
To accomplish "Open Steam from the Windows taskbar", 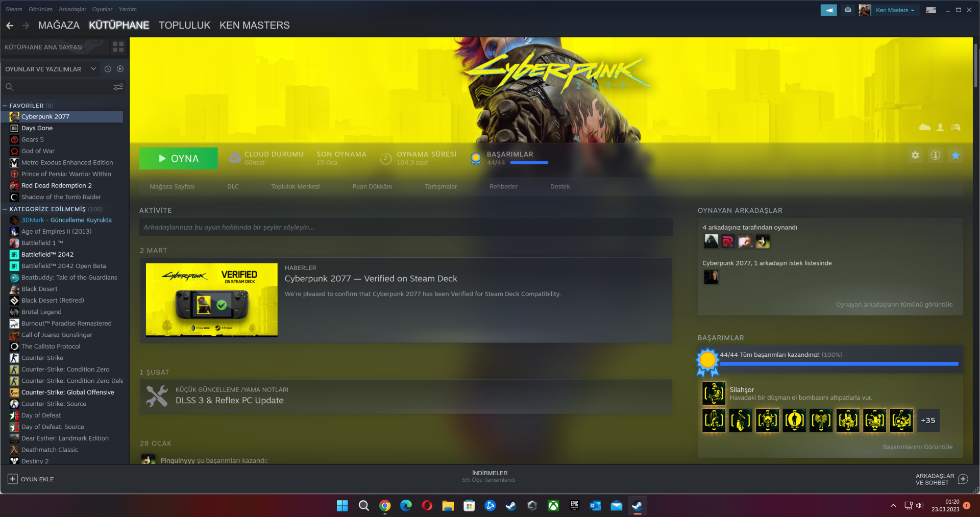I will (x=637, y=506).
